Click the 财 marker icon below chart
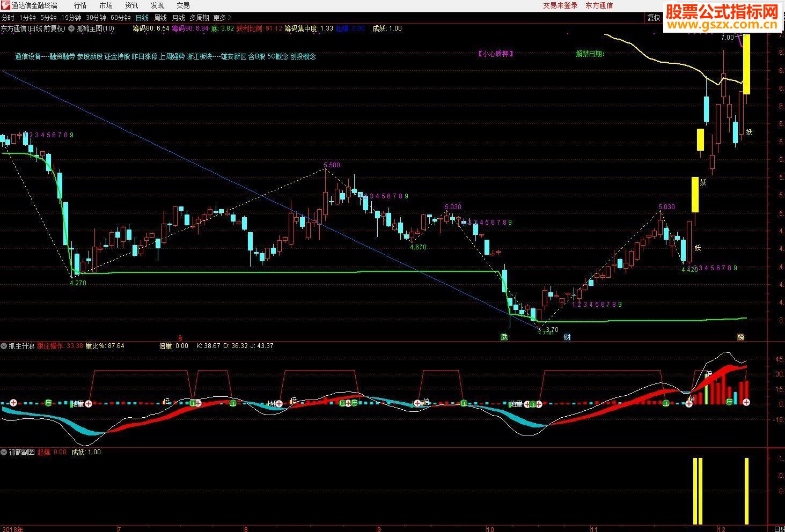 pyautogui.click(x=567, y=337)
